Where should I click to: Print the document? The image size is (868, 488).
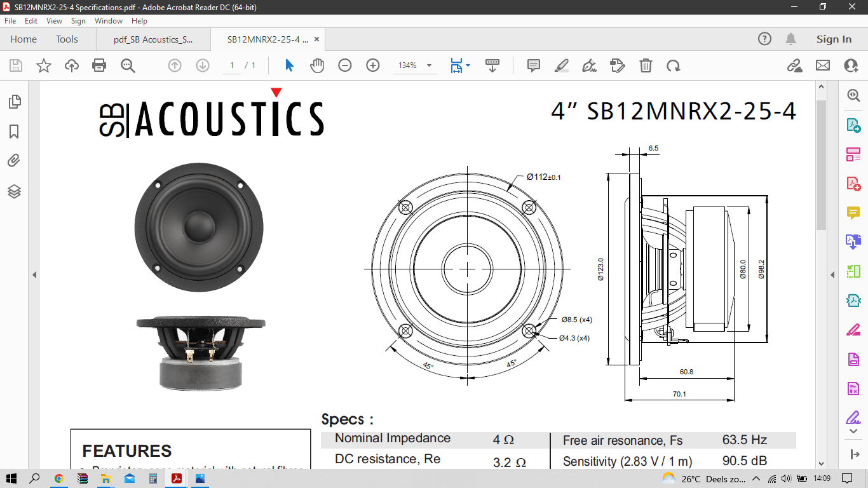[x=99, y=65]
